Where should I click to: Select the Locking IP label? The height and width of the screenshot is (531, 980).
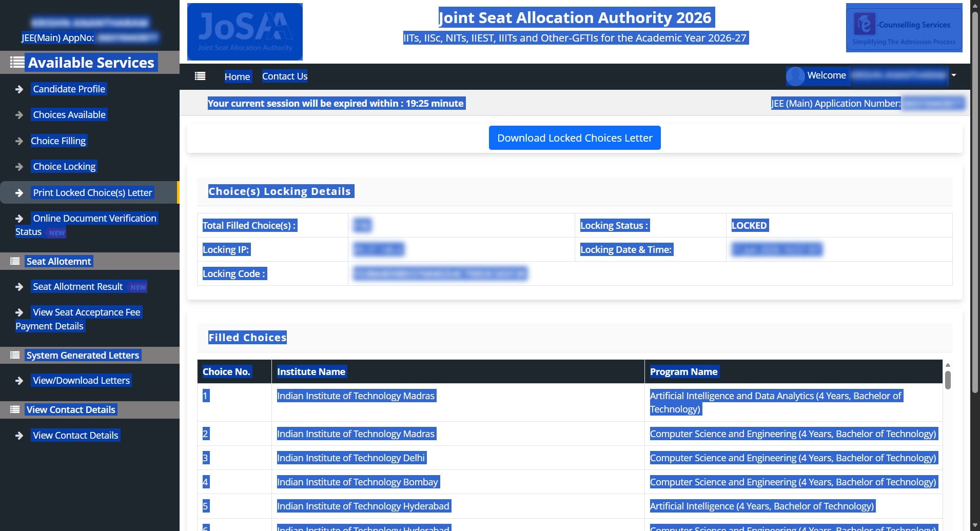[226, 249]
